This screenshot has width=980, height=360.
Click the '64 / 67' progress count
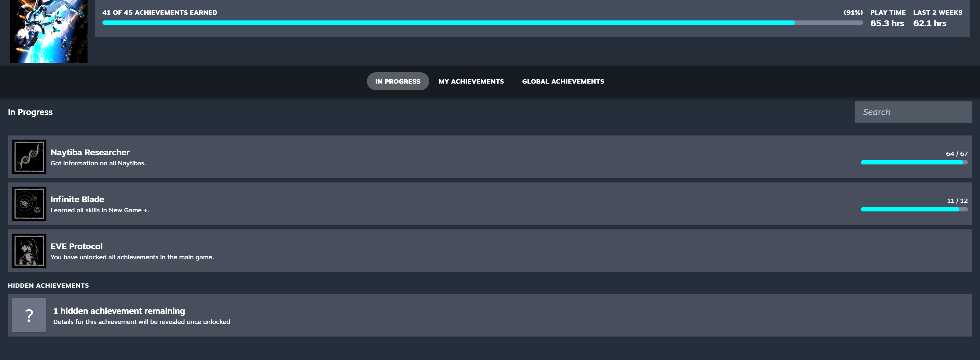coord(957,154)
